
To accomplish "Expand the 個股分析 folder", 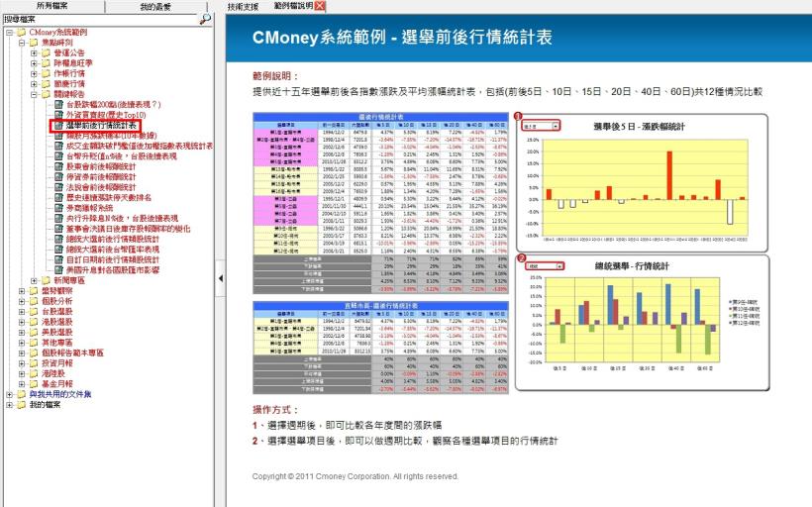I will [x=22, y=301].
